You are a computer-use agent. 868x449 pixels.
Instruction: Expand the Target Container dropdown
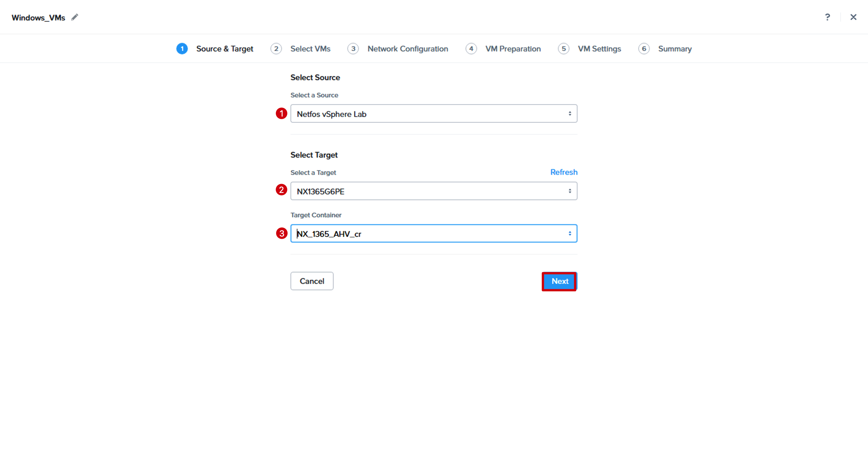[x=434, y=234]
